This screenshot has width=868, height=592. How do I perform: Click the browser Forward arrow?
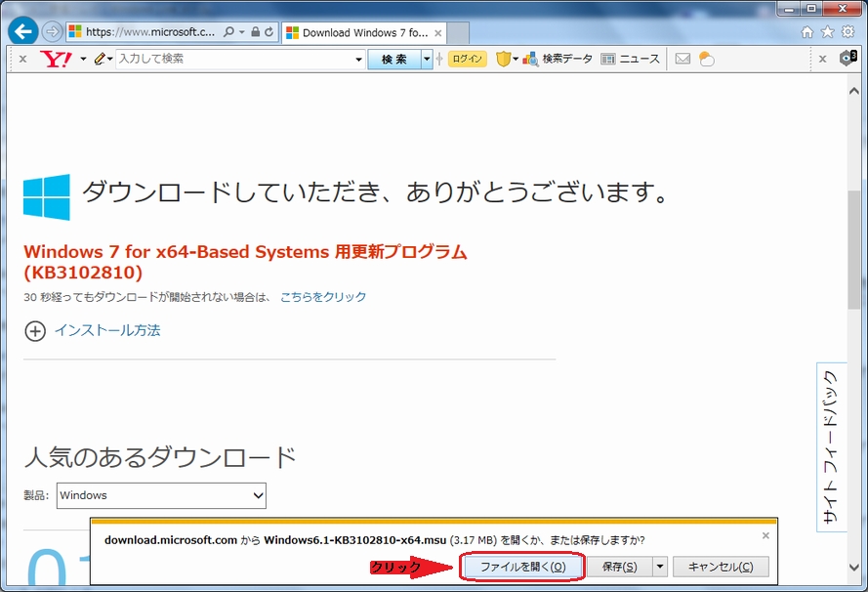tap(52, 32)
